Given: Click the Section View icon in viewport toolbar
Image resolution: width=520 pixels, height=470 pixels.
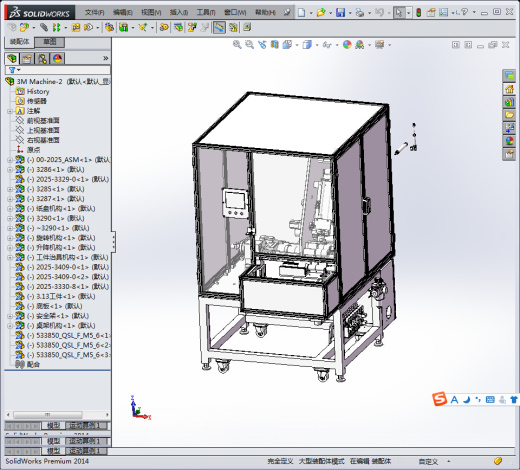Looking at the screenshot, I should tap(274, 44).
